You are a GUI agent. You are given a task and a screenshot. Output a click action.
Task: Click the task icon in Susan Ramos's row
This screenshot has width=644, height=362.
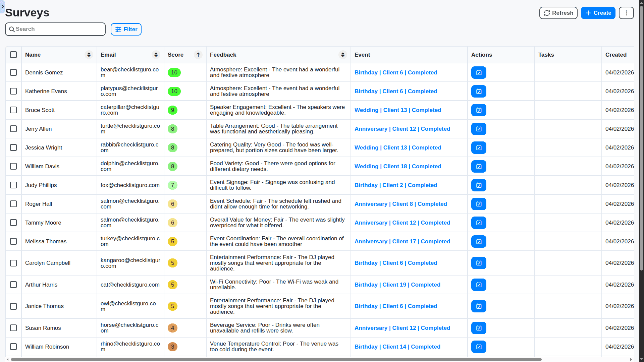point(479,328)
